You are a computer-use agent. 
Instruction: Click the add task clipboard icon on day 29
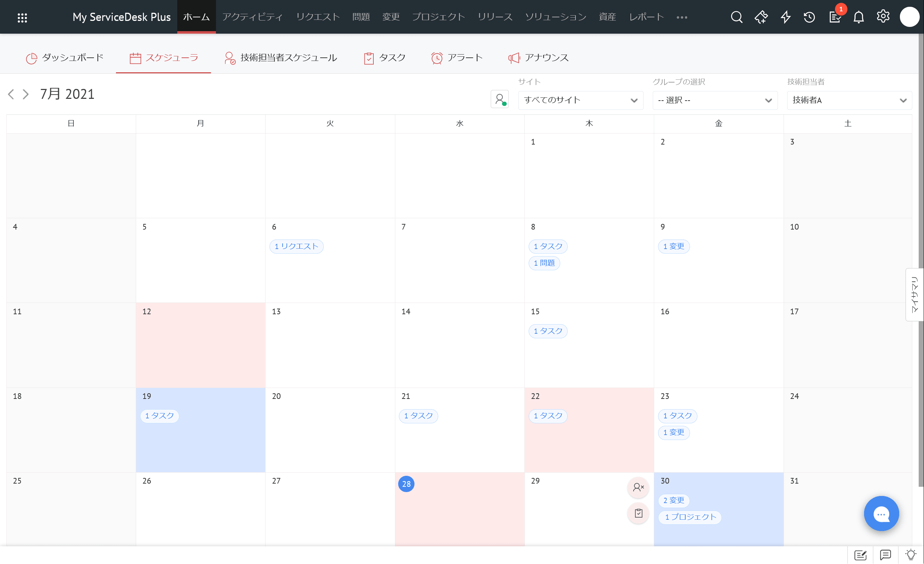point(638,513)
